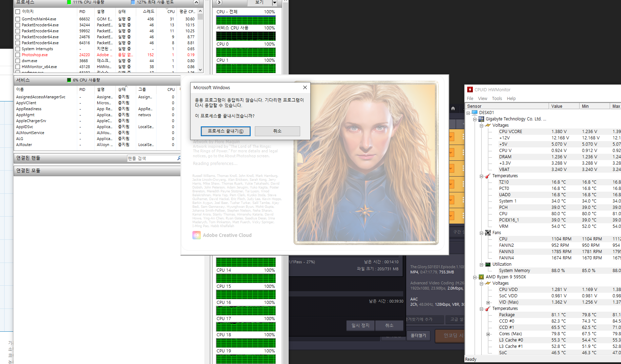Collapse the AMD Ryzen 9 5950X node

tap(475, 277)
